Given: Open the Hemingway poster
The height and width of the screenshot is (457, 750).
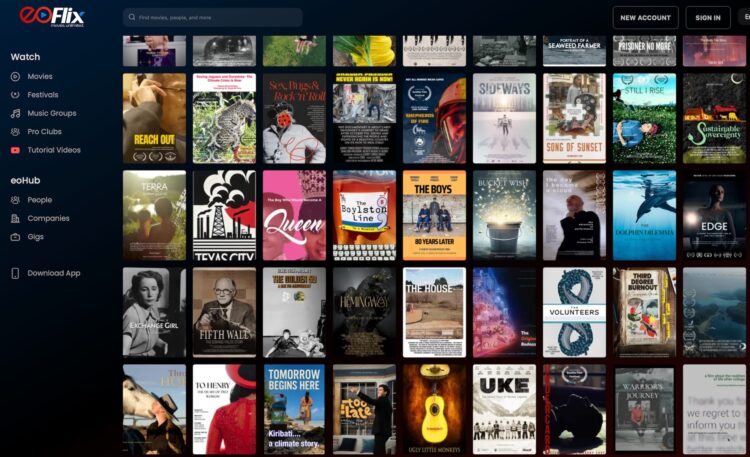Looking at the screenshot, I should (364, 312).
